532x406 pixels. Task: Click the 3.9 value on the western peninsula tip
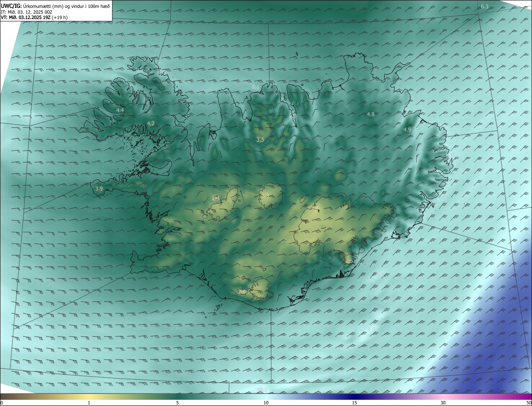[99, 188]
